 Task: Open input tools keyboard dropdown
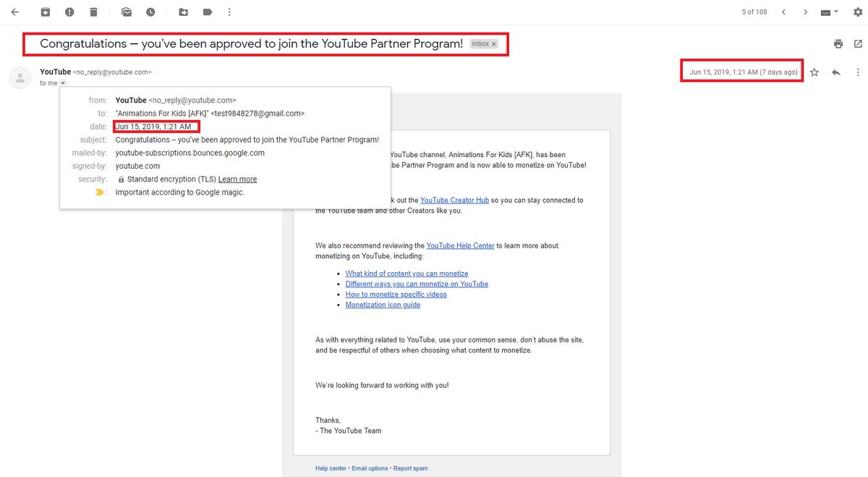tap(830, 12)
